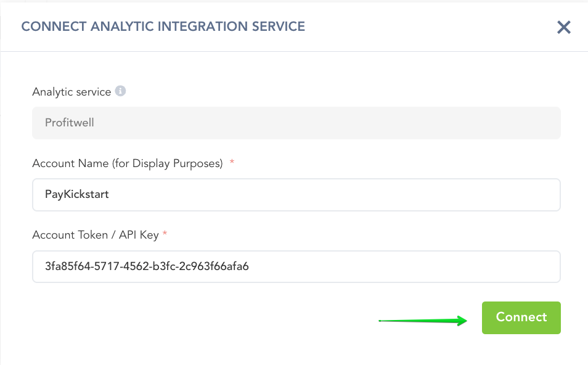Click the API key value starting with 3fa85f64
Viewport: 588px width, 365px height.
click(147, 266)
